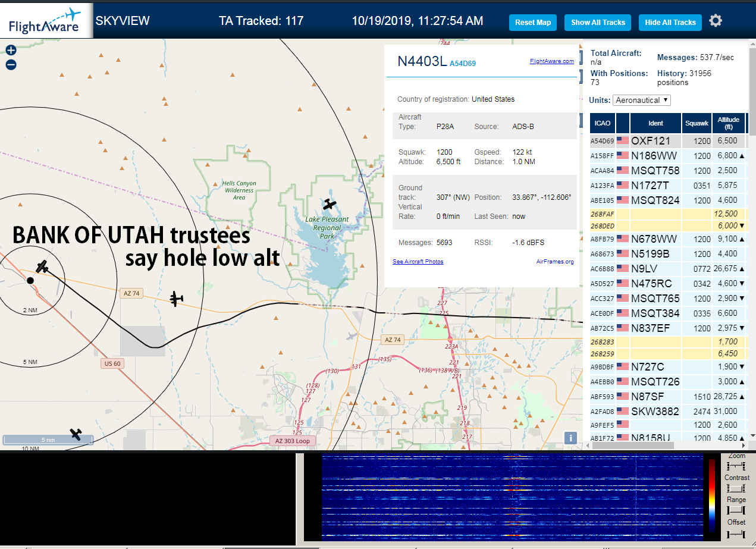Open the settings gear menu
The image size is (756, 549).
[x=716, y=21]
